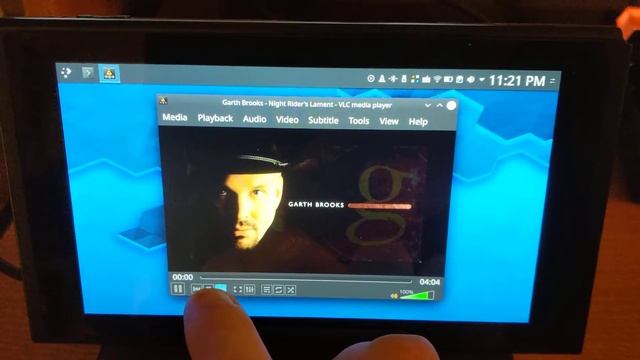
Task: Open volume tray icon in panel
Action: [x=471, y=80]
